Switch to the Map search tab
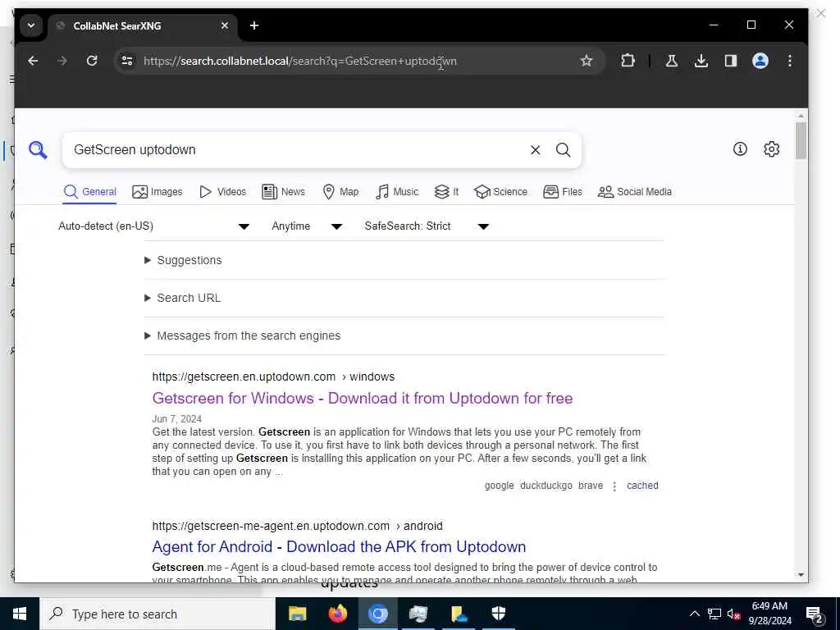The height and width of the screenshot is (630, 840). pyautogui.click(x=340, y=192)
